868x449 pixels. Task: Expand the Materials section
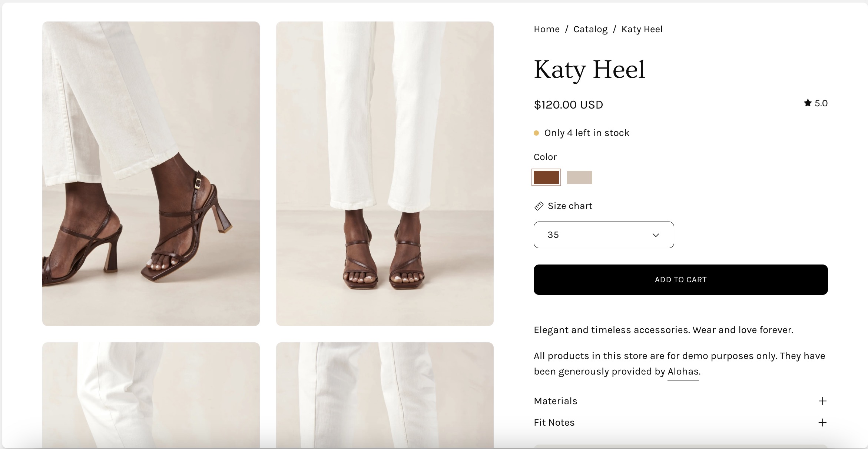point(556,401)
